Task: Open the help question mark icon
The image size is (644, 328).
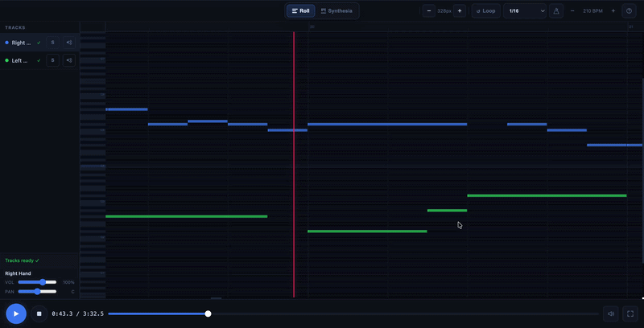Action: coord(630,11)
